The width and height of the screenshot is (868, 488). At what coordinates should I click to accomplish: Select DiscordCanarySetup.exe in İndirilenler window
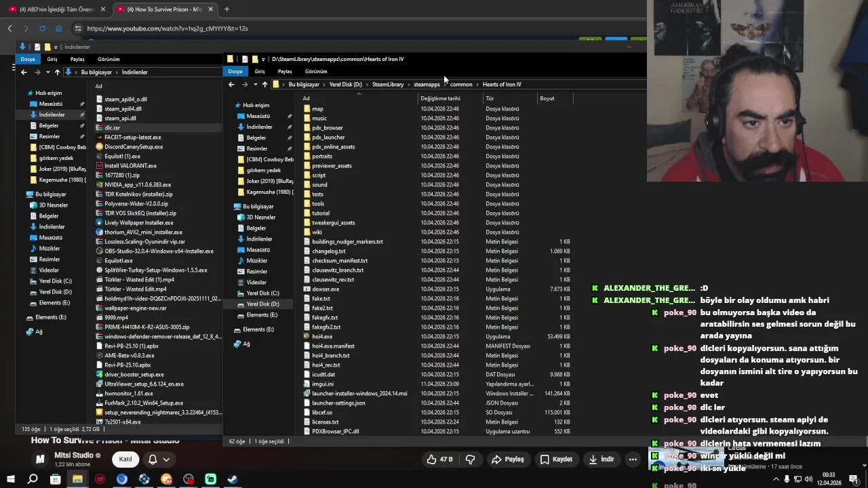tap(134, 146)
